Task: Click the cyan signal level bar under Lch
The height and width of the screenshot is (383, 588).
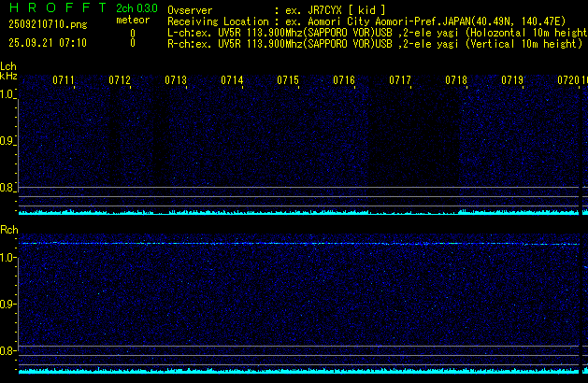Action: (x=299, y=213)
